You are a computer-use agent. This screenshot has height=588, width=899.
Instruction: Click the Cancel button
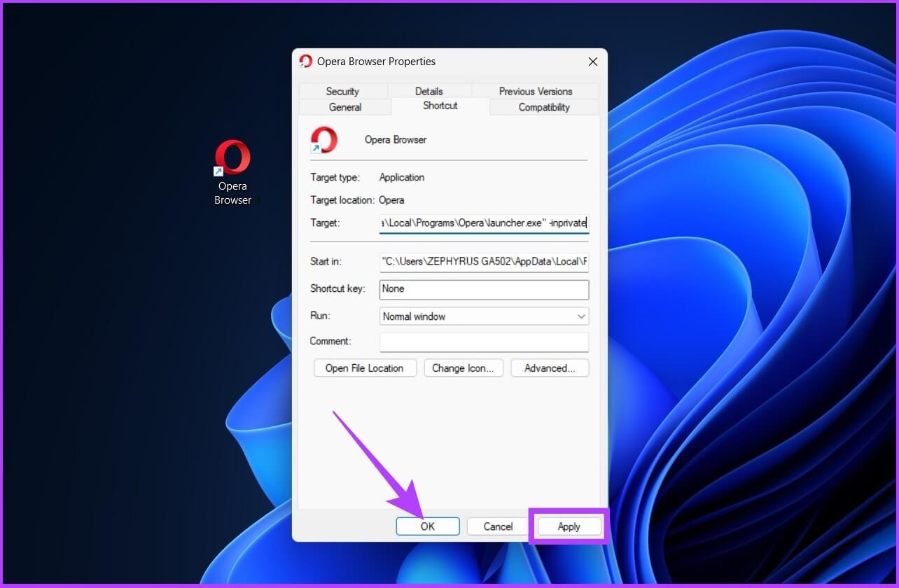499,526
